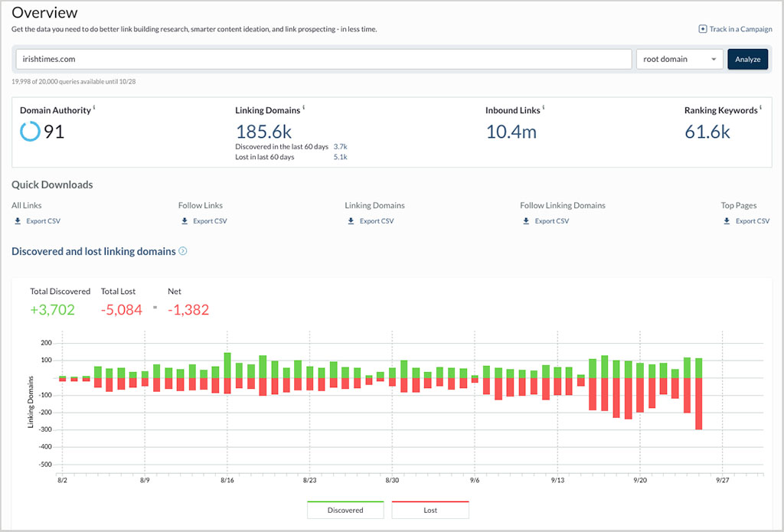Click the Analyze button

(x=747, y=59)
